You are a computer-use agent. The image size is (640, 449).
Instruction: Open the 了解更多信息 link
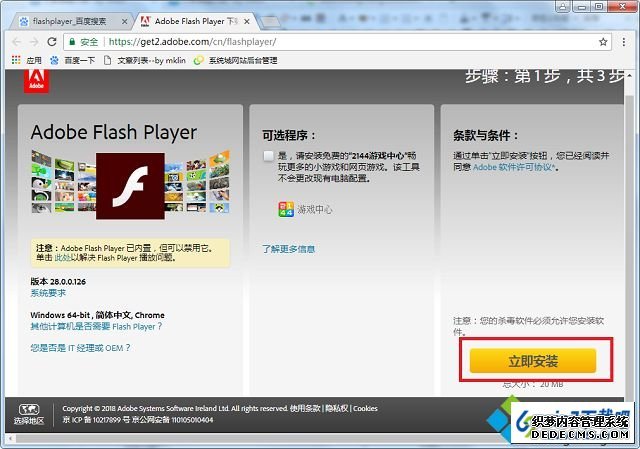tap(288, 249)
